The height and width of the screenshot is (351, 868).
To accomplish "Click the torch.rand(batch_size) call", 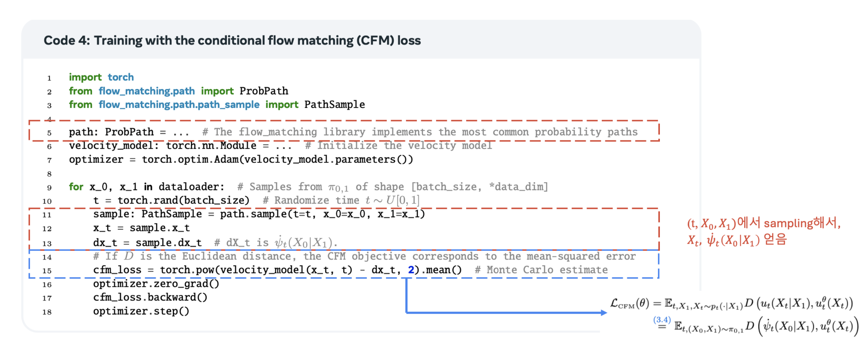I will tap(183, 201).
